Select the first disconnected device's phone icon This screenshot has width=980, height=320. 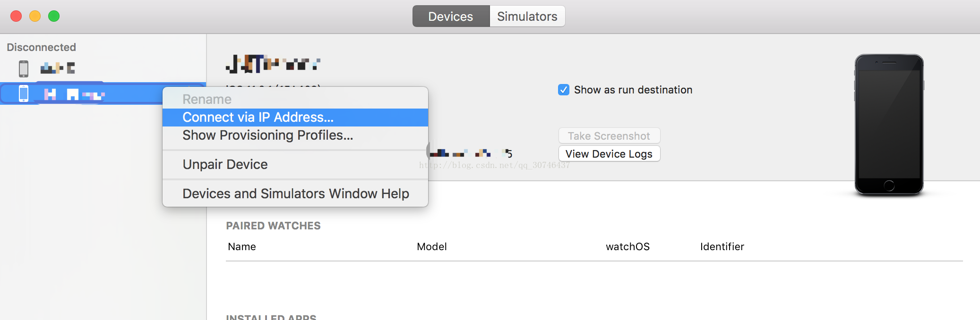24,69
